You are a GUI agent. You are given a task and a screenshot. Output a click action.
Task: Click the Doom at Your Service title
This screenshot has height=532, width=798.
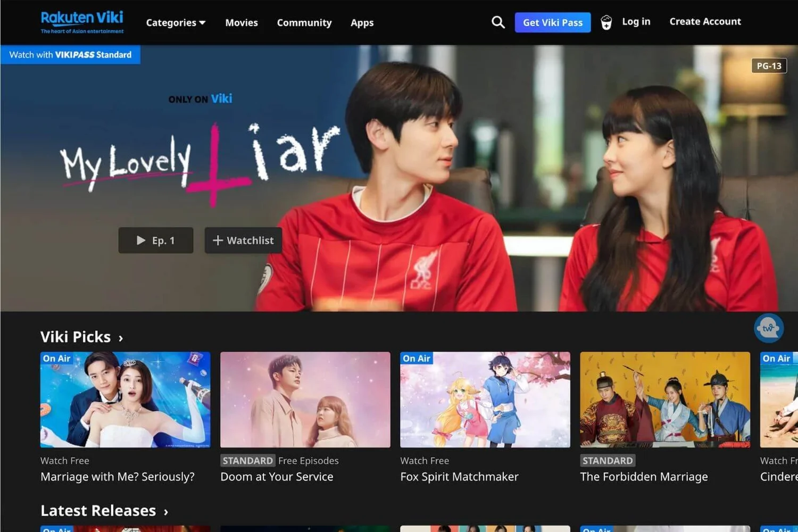click(x=277, y=477)
